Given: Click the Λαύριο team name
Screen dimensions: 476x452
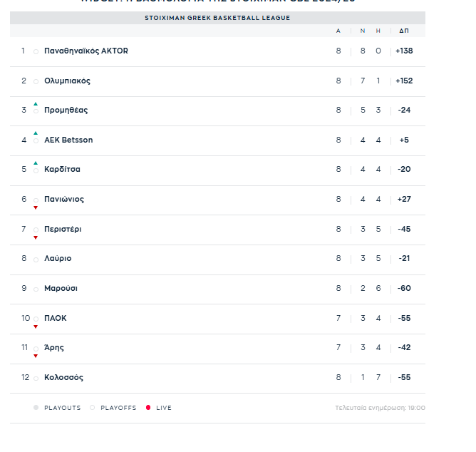Looking at the screenshot, I should 58,258.
